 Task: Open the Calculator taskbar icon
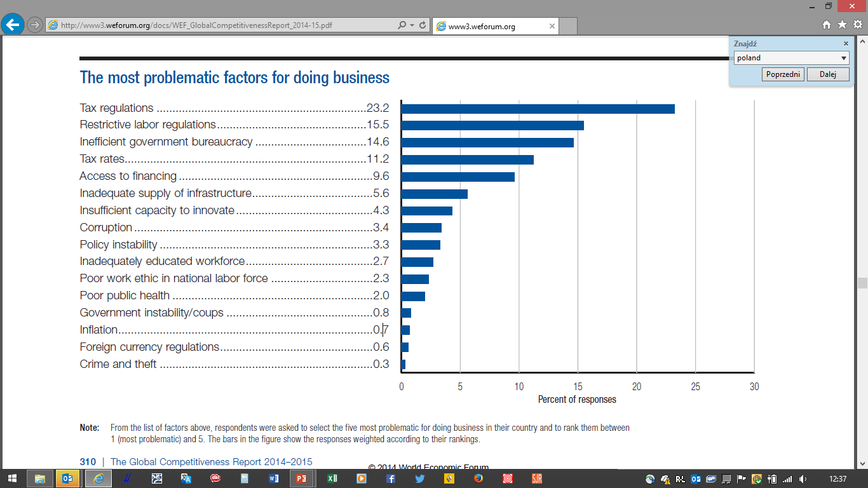(244, 478)
